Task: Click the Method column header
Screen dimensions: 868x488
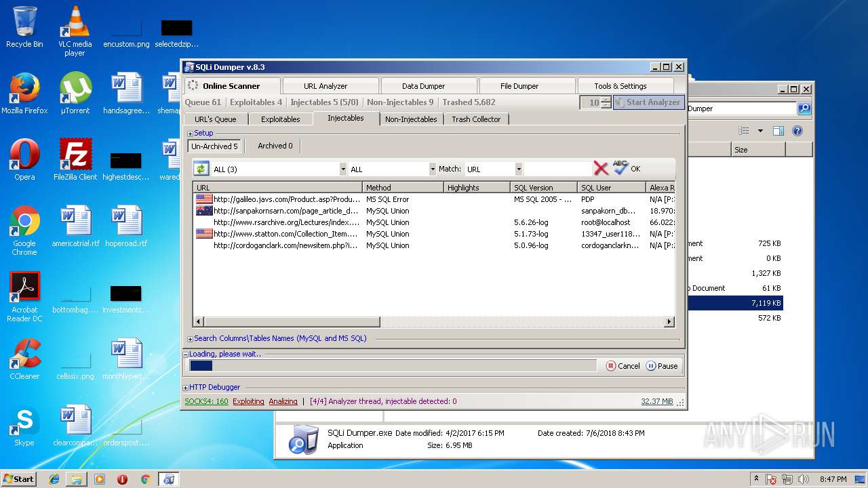Action: pos(403,188)
